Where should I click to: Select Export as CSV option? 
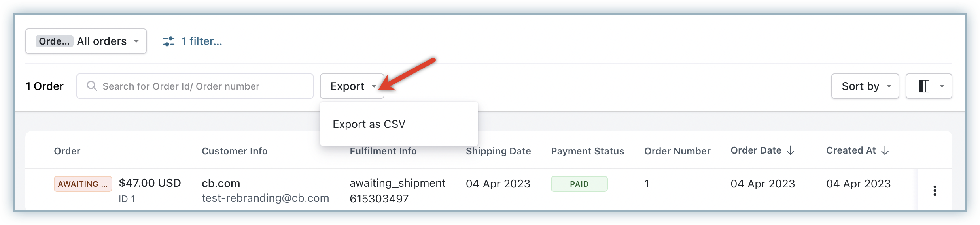point(369,124)
